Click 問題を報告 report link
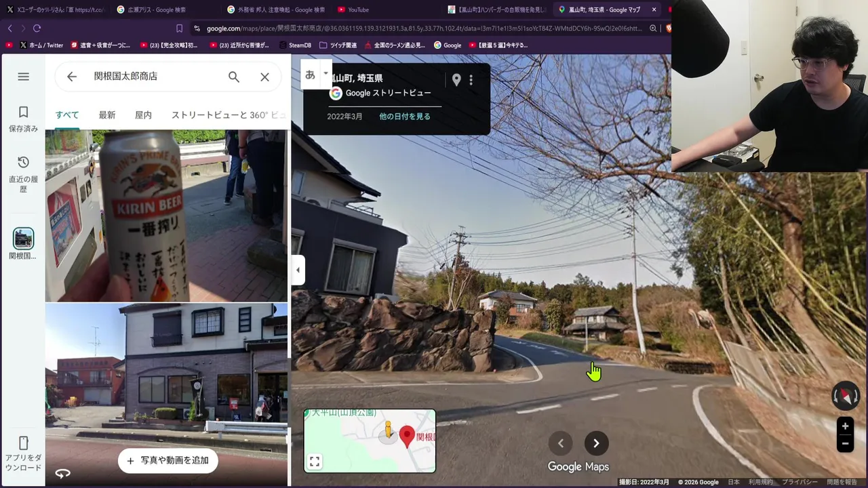The width and height of the screenshot is (868, 488). (x=842, y=482)
